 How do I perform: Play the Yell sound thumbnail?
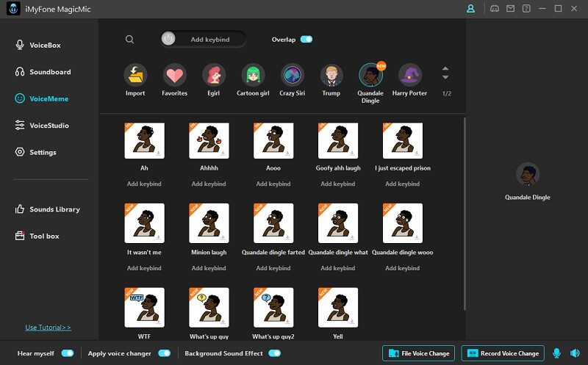click(338, 308)
